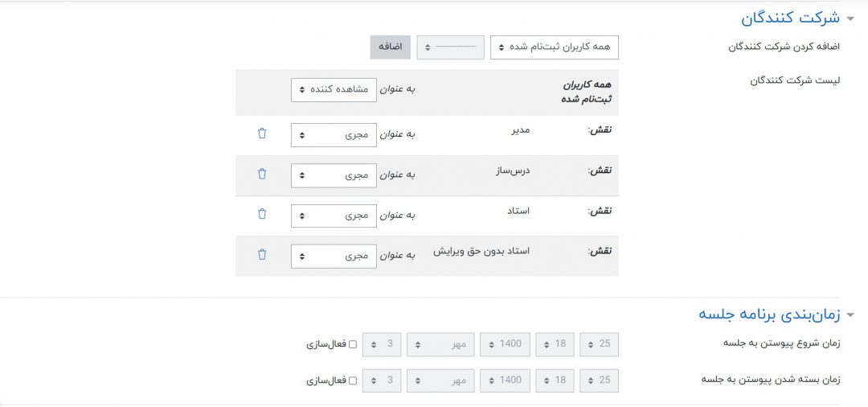Open همه کاربران ثبت‌نام شده participant dropdown
Viewport: 868px width, 407px height.
(555, 47)
